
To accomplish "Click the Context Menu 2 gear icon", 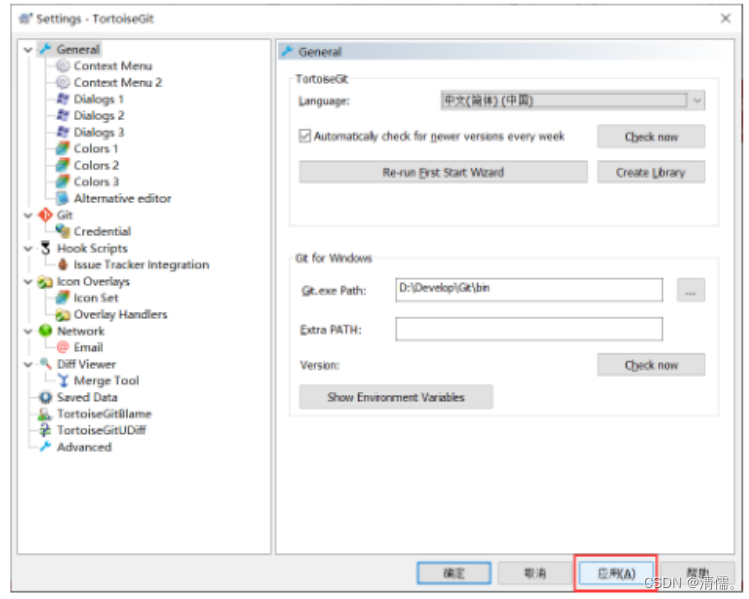I will tap(63, 83).
